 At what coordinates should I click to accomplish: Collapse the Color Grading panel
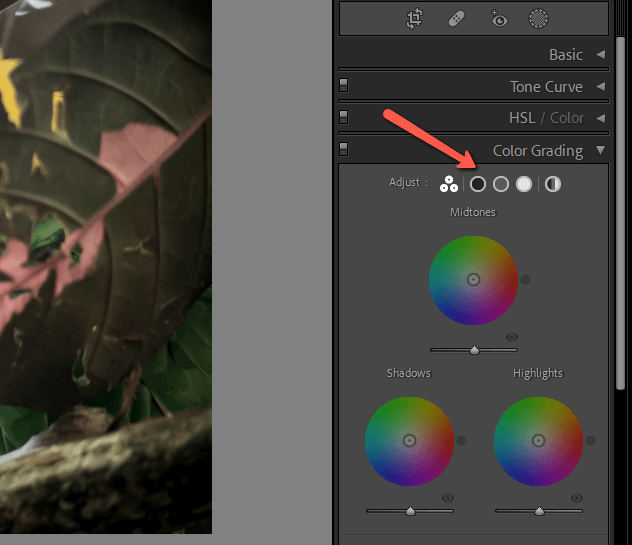point(601,150)
